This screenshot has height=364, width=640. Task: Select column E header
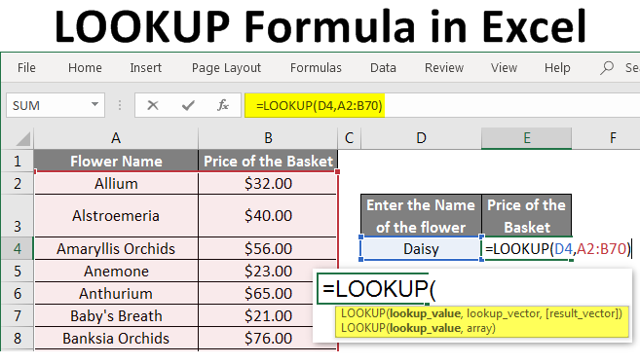[527, 138]
